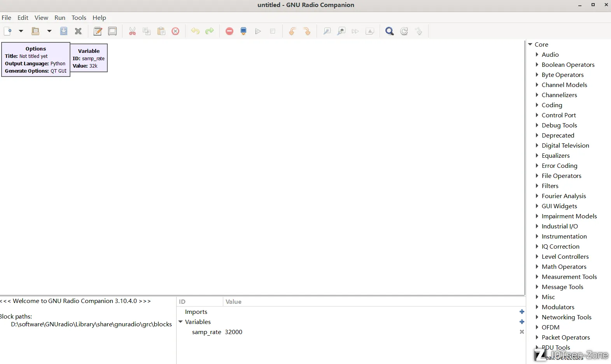The image size is (611, 364).
Task: Delete the selected block using the red circle X
Action: [175, 31]
